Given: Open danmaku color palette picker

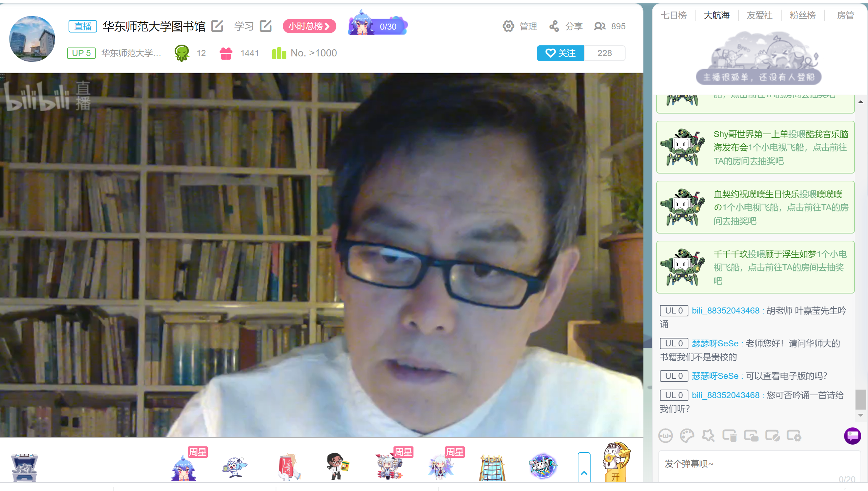Looking at the screenshot, I should point(687,436).
